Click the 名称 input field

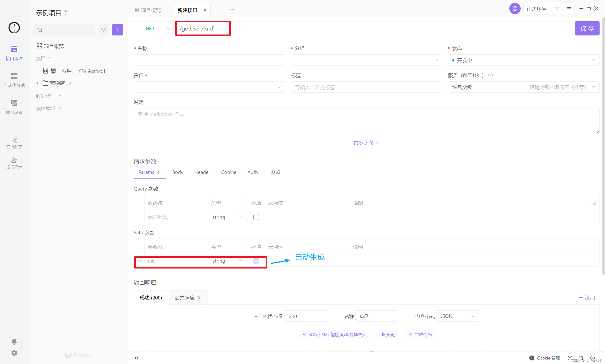pos(209,60)
